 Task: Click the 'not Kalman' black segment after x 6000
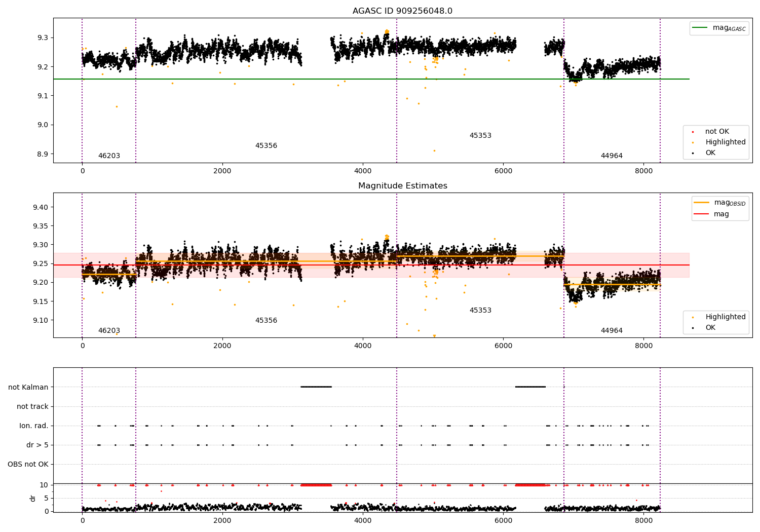[x=530, y=387]
